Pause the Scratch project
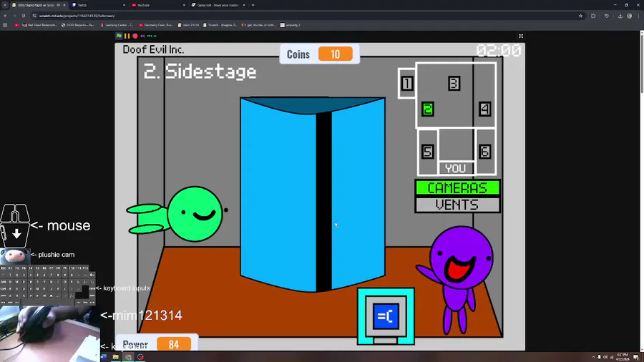Screen dimensions: 644x362 coord(127,36)
